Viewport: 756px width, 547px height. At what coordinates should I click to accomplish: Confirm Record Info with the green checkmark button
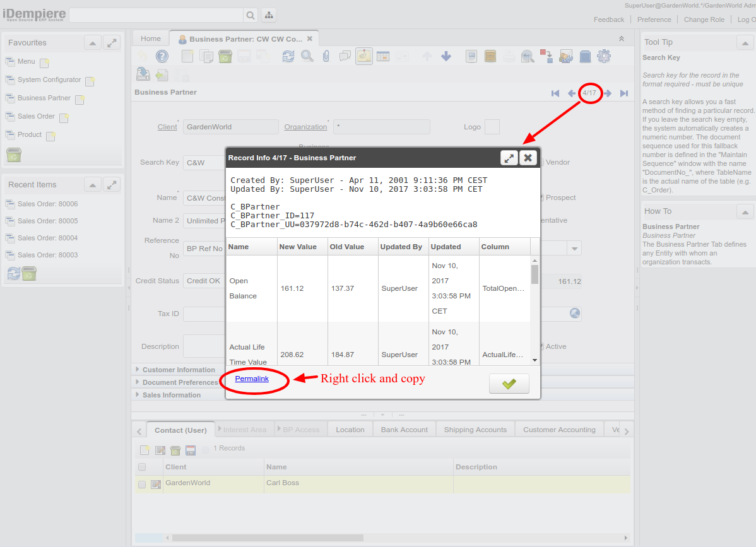[x=509, y=384]
